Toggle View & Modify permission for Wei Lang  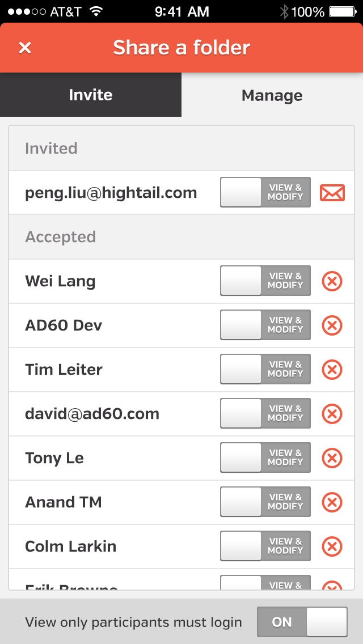point(265,281)
